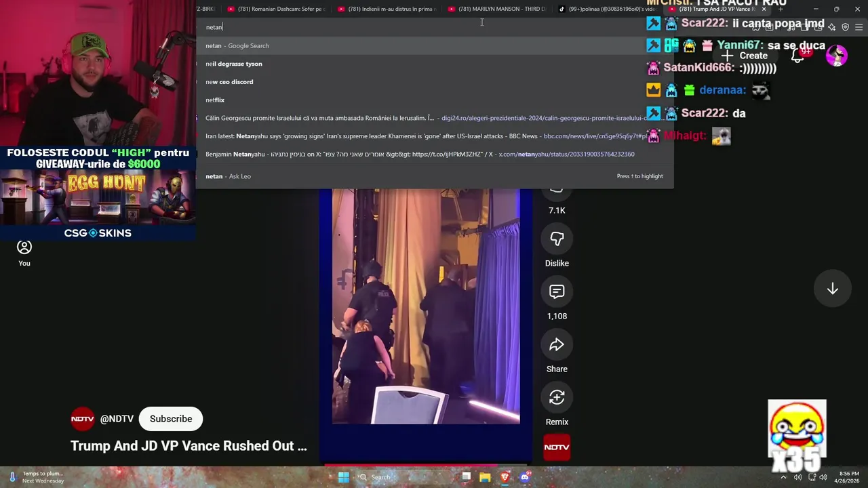Open the Brave browser taskbar icon
This screenshot has width=868, height=488.
click(x=505, y=477)
